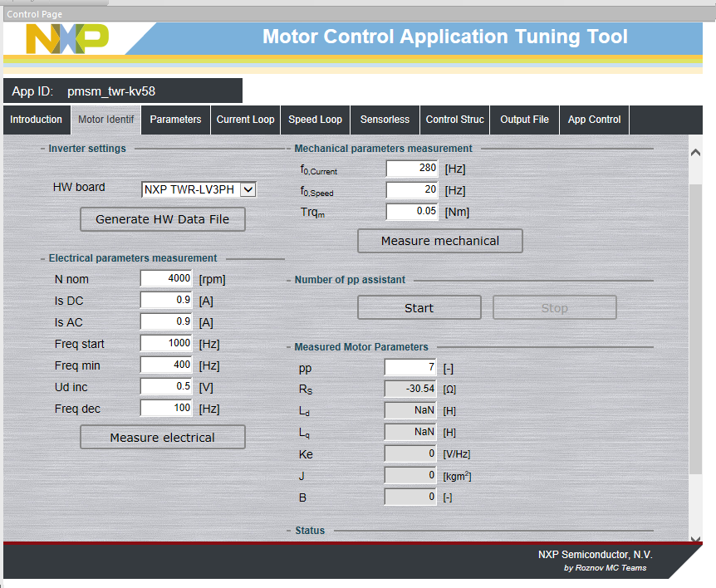Click the scroll up arrow
Screen dimensions: 716x588
click(x=695, y=153)
